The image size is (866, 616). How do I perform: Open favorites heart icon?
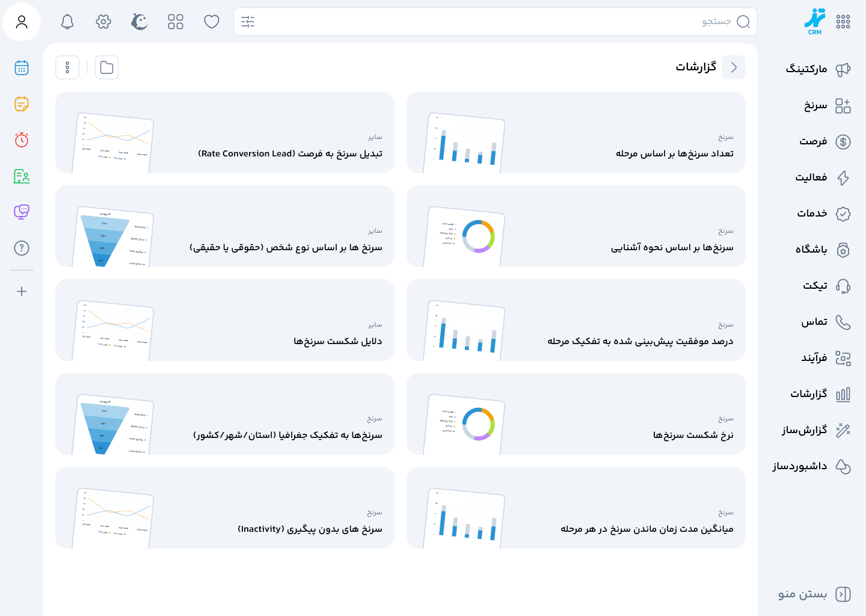pos(212,22)
